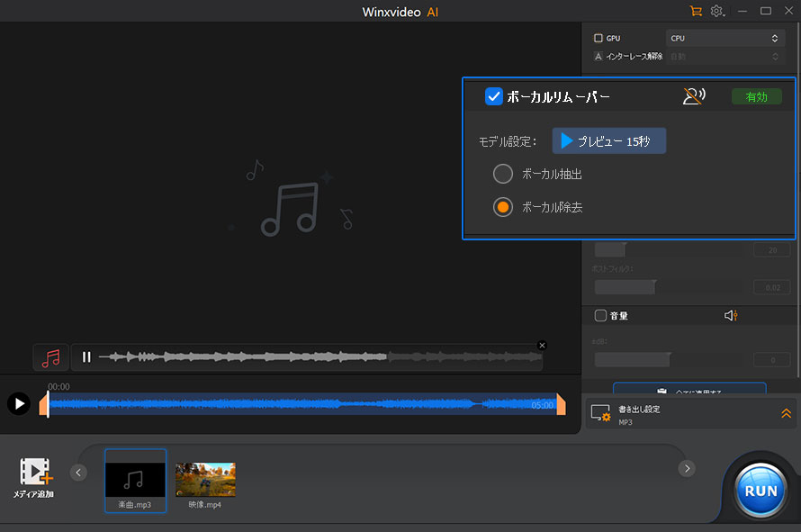The image size is (801, 532).
Task: Start processing with RUN button
Action: tap(761, 492)
